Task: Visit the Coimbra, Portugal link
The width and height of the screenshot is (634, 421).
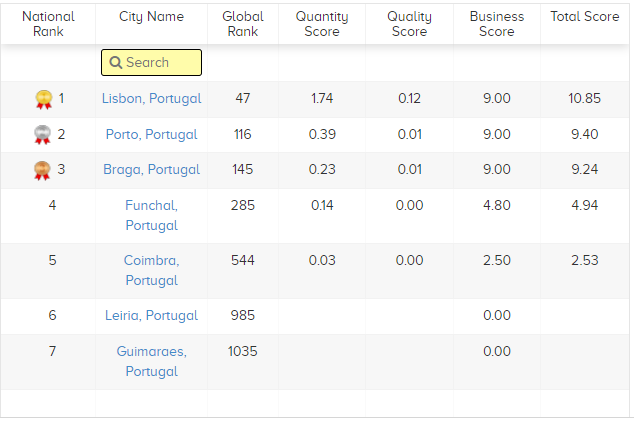Action: click(151, 270)
